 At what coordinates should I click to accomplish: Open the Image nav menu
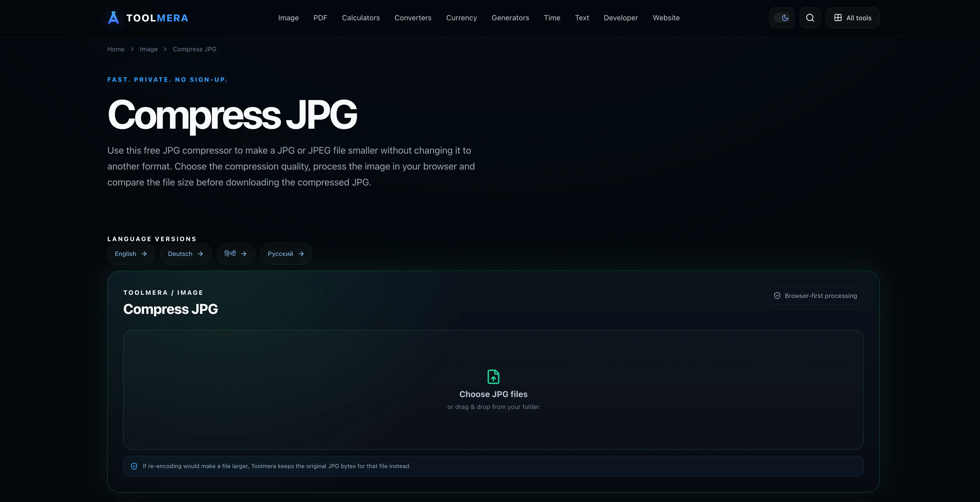[x=288, y=18]
